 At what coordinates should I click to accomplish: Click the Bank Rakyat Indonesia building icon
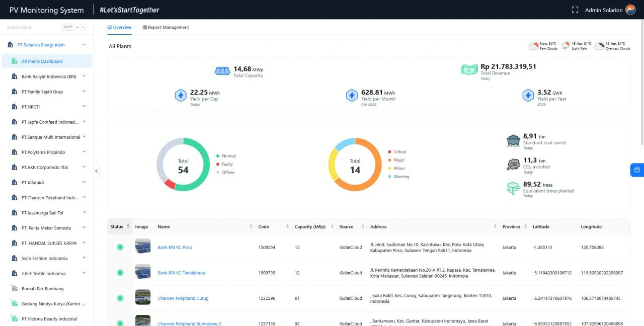(14, 76)
